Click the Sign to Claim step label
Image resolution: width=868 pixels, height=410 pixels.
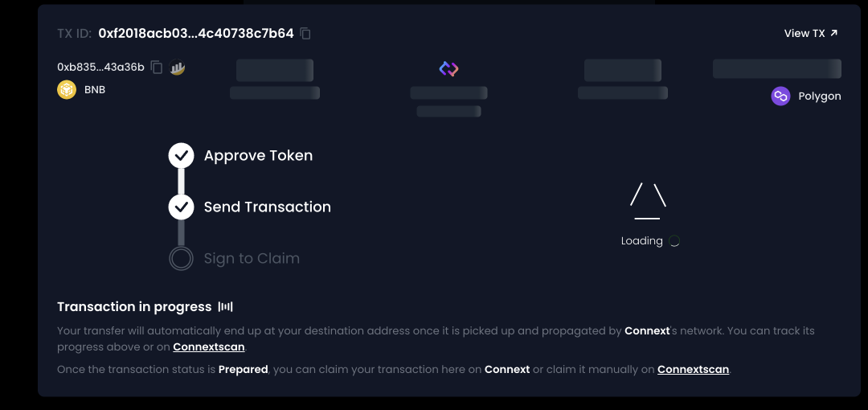coord(252,259)
